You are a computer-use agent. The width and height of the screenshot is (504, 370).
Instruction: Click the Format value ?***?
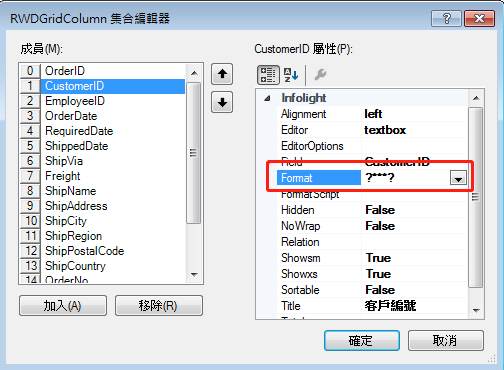tap(380, 178)
